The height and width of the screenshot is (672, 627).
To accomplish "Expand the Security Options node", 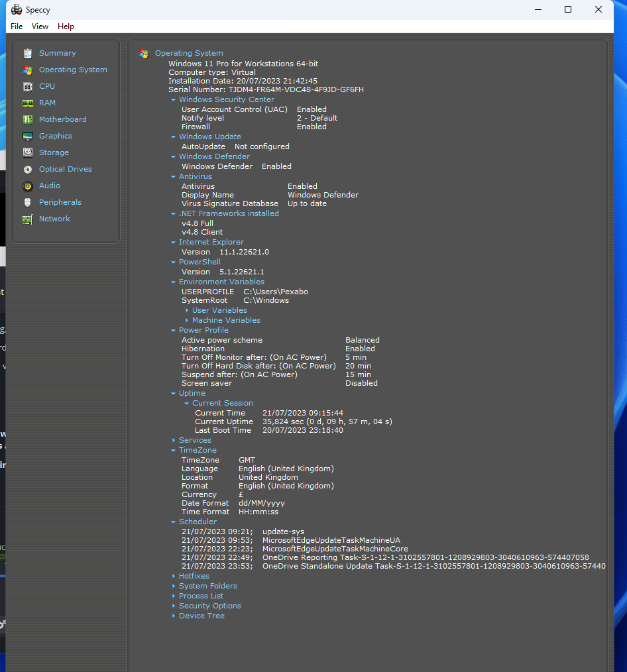I will click(173, 606).
